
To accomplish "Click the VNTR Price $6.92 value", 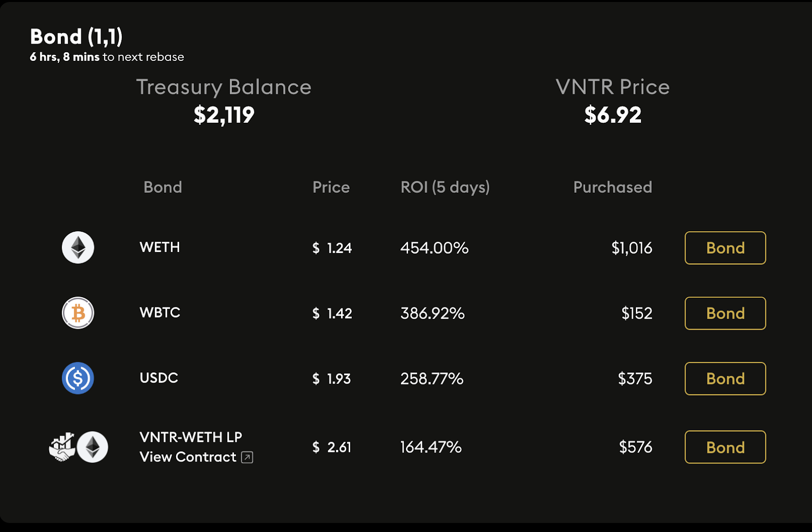I will pyautogui.click(x=613, y=115).
